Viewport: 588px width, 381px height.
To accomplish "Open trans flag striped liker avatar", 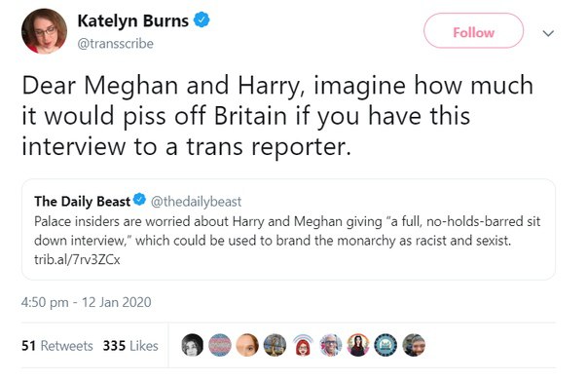I will [x=220, y=345].
